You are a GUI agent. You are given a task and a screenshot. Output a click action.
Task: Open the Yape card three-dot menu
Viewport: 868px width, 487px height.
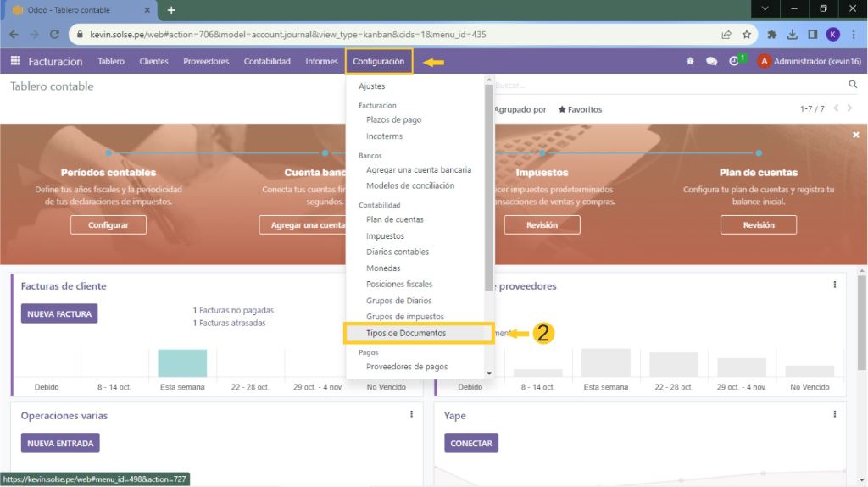coord(835,414)
